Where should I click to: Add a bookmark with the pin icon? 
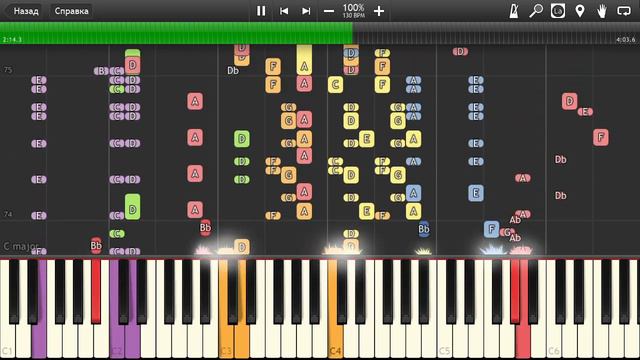(580, 11)
